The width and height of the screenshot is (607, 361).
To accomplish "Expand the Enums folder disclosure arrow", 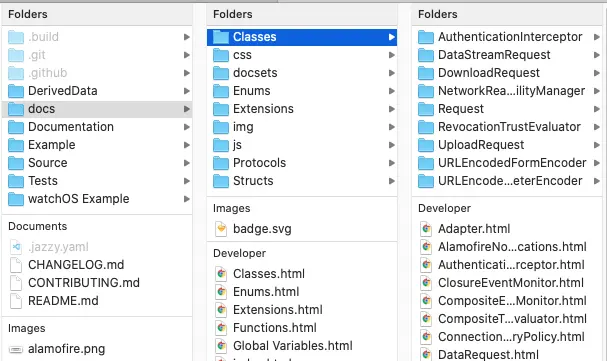I will tap(392, 91).
